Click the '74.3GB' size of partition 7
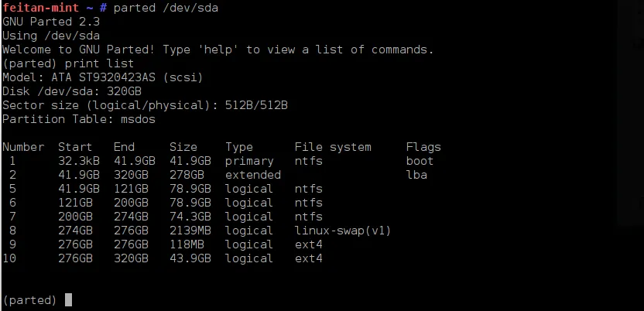Viewport: 644px width, 311px height. (189, 217)
